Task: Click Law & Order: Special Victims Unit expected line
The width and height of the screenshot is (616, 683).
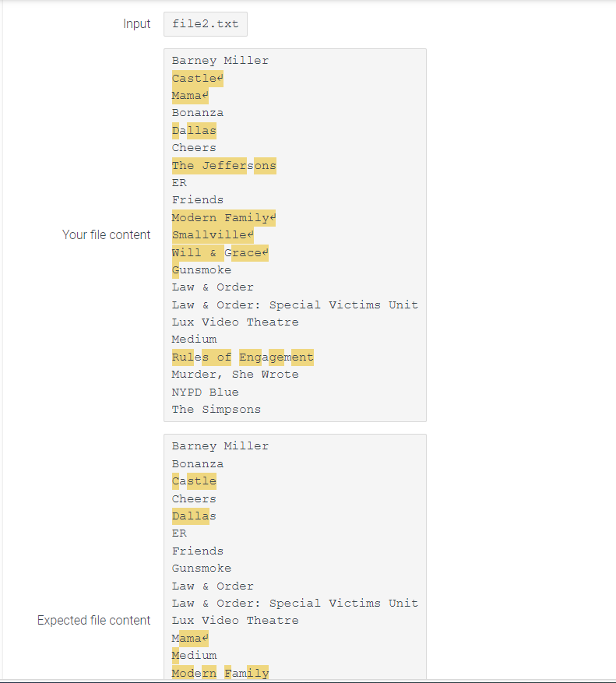Action: (294, 603)
